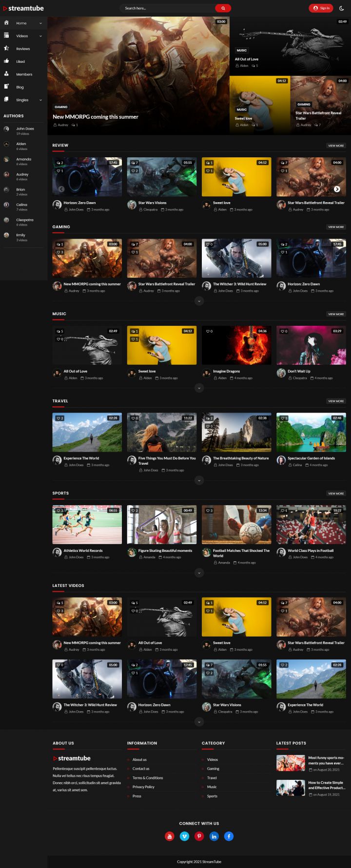
Task: Load more Music videos with down chevron
Action: [x=199, y=388]
